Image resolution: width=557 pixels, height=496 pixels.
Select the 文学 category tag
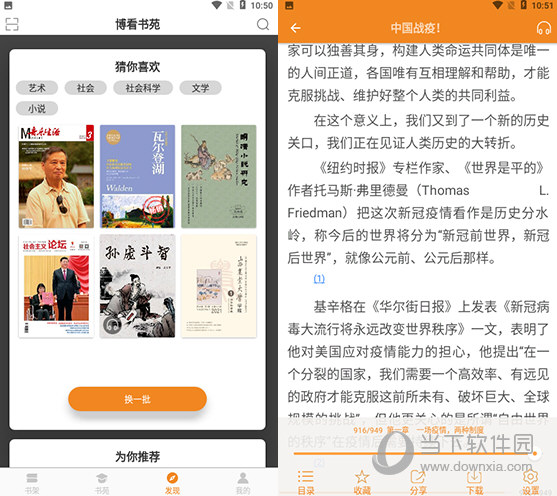201,88
